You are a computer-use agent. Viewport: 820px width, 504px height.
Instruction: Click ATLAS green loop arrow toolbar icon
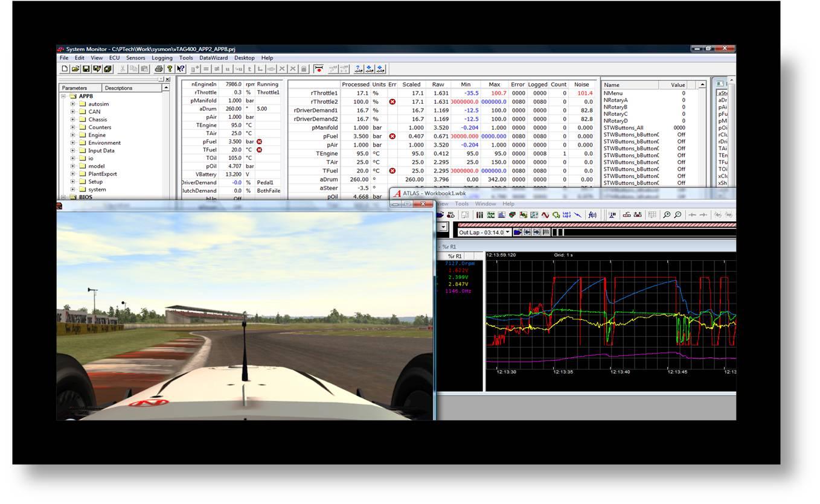(556, 215)
